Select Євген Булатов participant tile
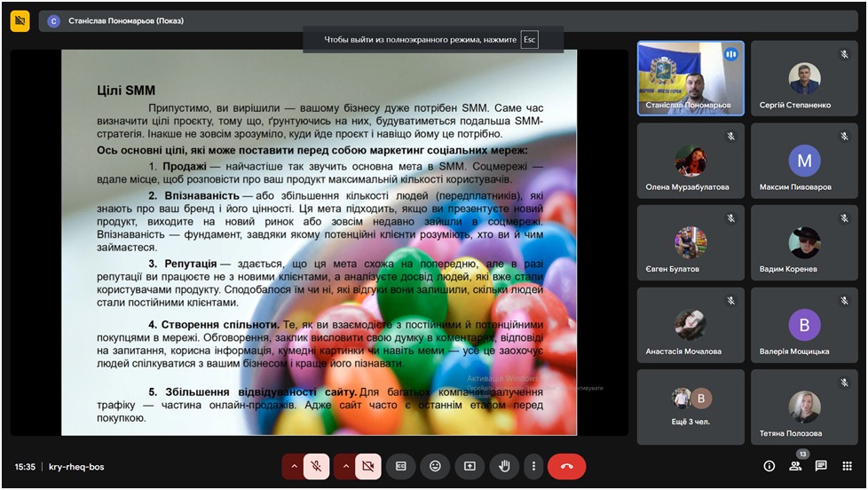 pos(690,242)
